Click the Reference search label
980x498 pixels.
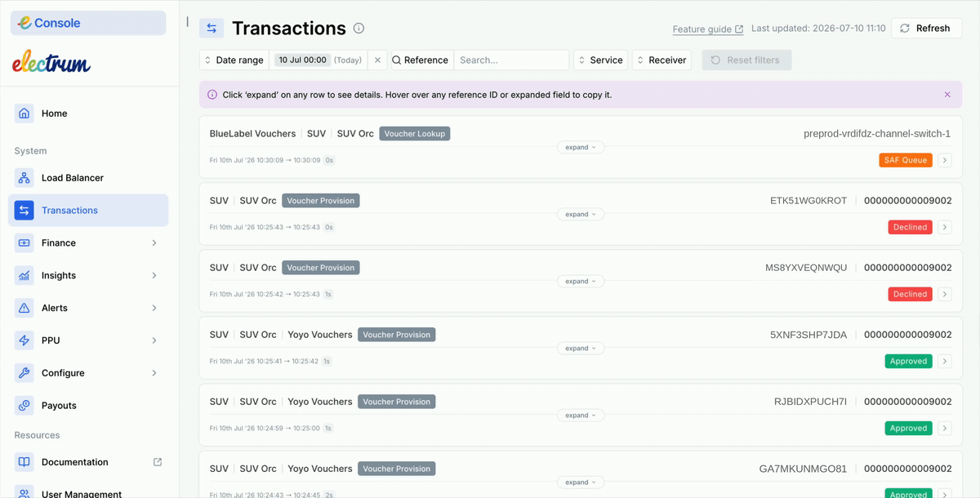coord(420,60)
